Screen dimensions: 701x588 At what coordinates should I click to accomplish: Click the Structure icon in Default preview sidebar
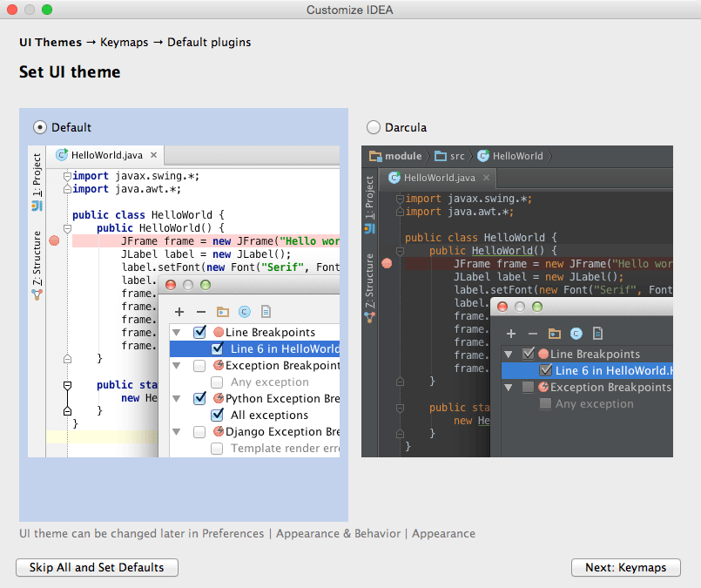coord(37,294)
